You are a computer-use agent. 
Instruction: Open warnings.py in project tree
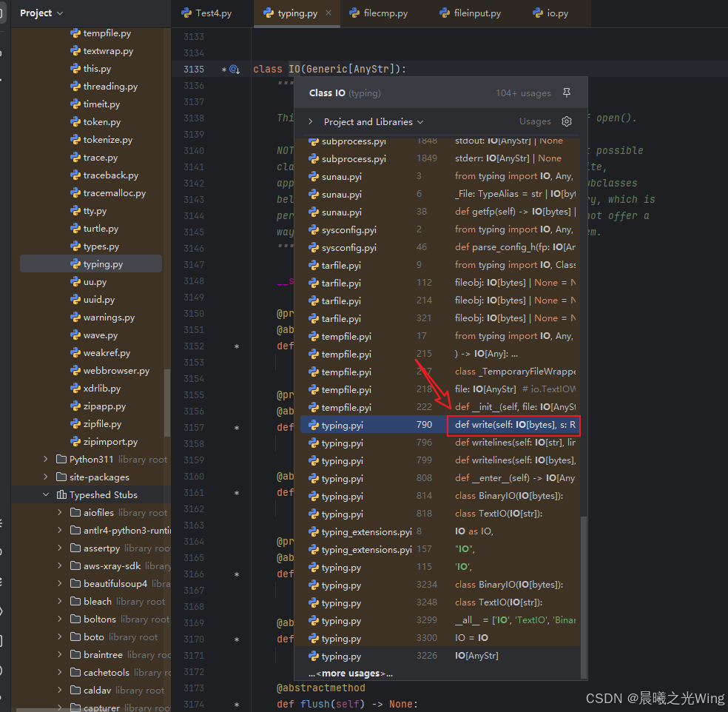(103, 318)
